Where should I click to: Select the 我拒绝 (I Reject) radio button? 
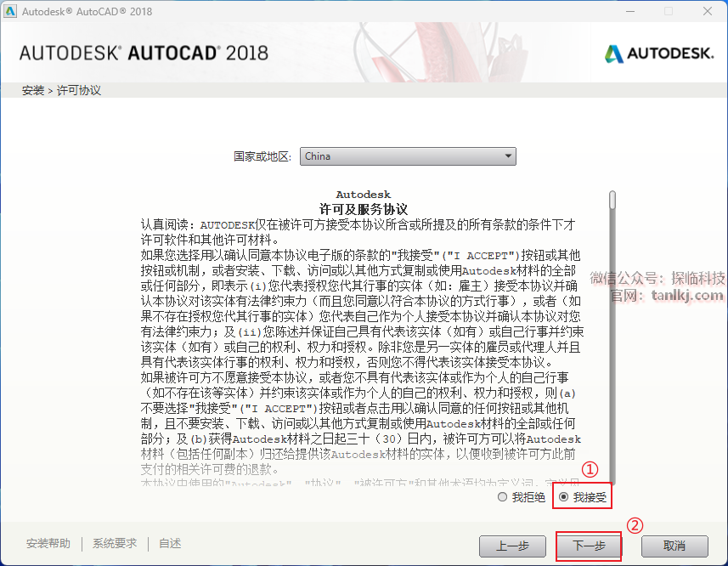[x=502, y=497]
